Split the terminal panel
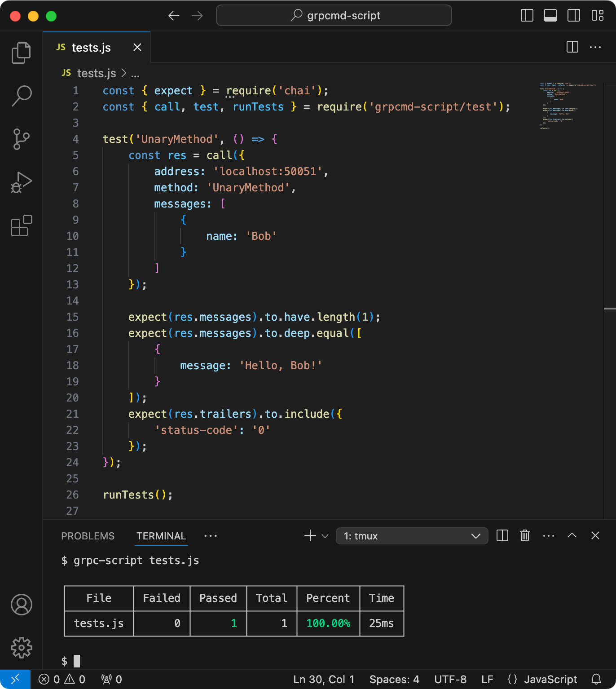 [502, 535]
